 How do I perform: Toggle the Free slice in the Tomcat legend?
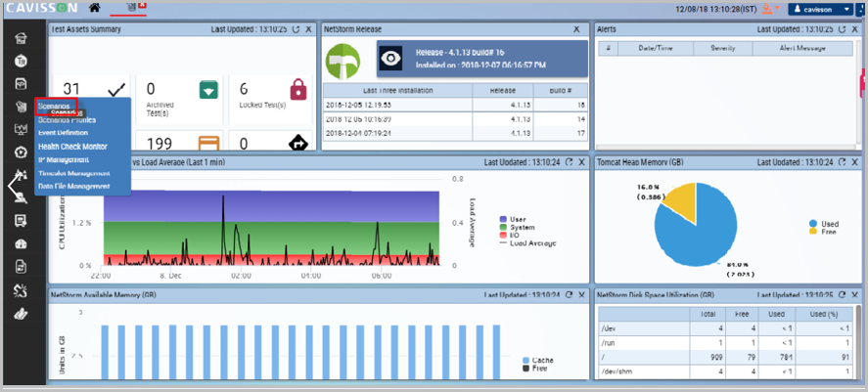tap(823, 232)
